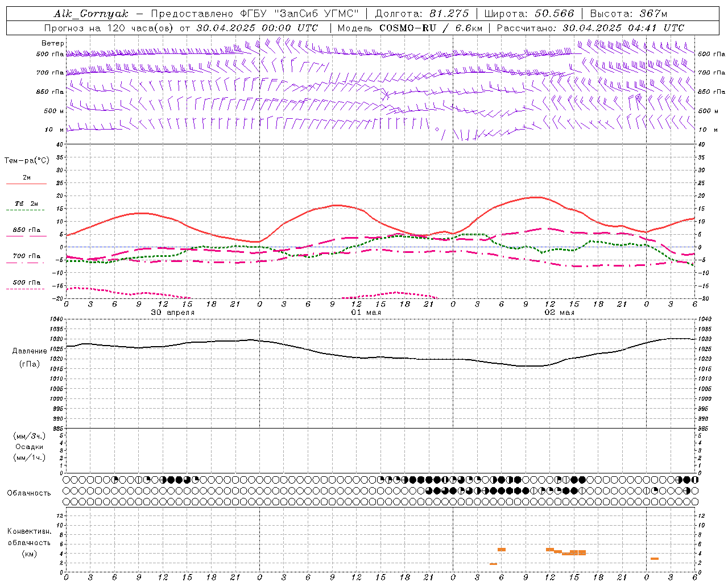728x582 pixels.
Task: Click the longitude value Долгота: 81.275
Action: 422,14
